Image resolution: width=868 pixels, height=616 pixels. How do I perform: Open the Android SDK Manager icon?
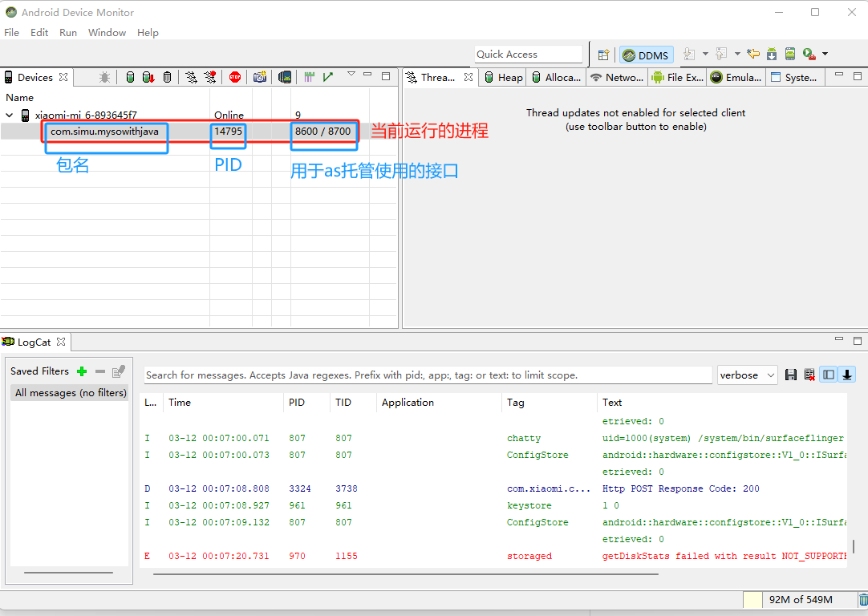(772, 54)
